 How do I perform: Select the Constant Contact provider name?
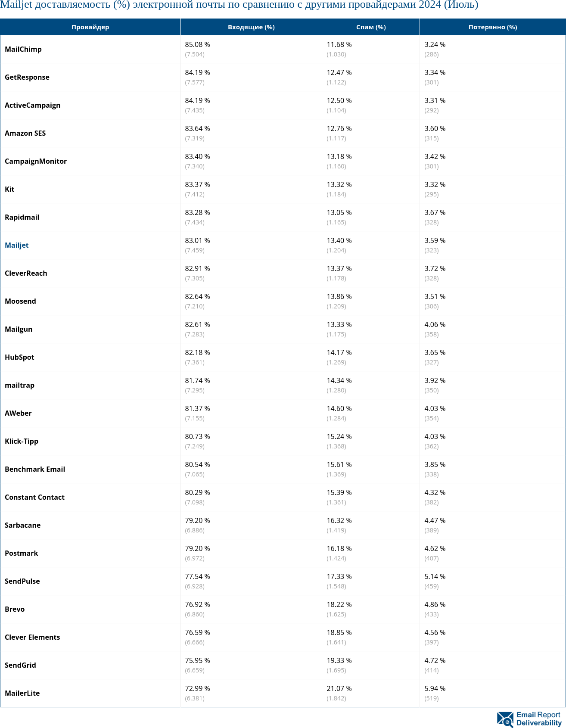34,497
